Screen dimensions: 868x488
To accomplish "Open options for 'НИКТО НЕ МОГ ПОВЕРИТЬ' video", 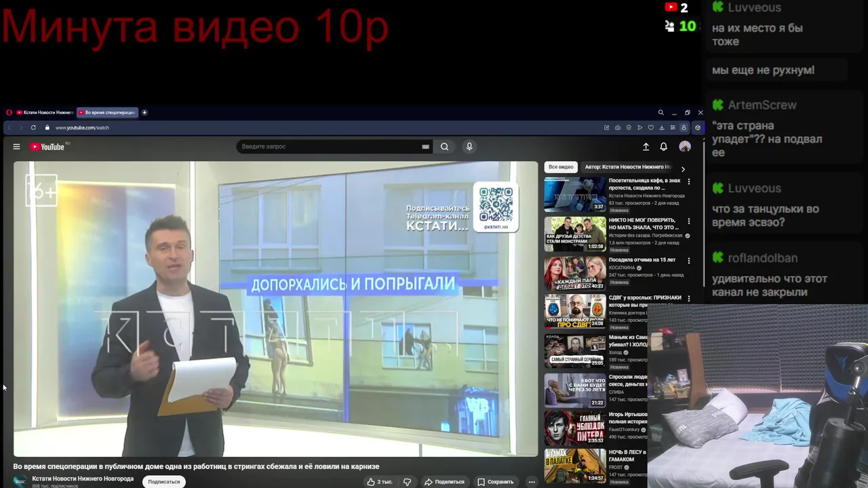I will [689, 221].
